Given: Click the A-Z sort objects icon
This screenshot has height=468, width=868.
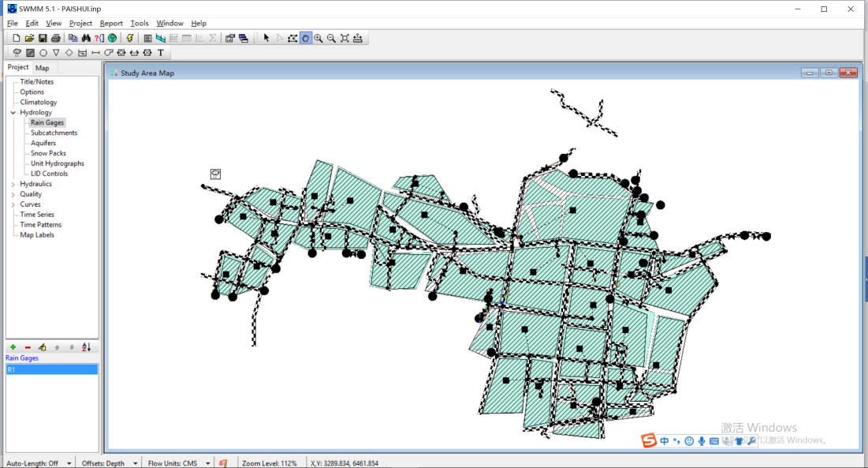Looking at the screenshot, I should tap(86, 347).
